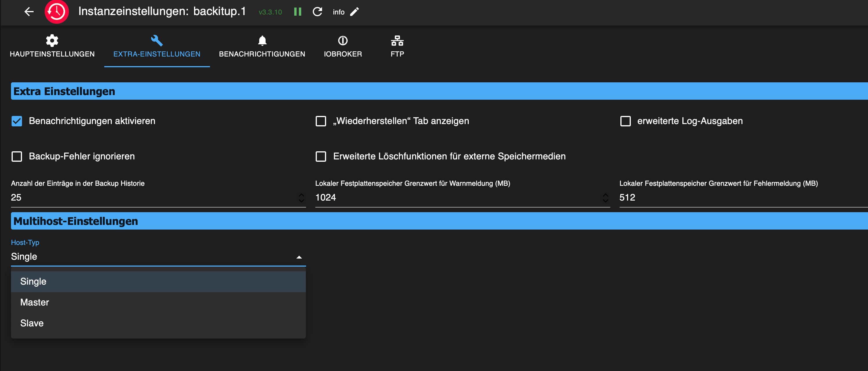Click the gear icon for Haupteinstellungen
Viewport: 868px width, 371px height.
click(x=52, y=41)
